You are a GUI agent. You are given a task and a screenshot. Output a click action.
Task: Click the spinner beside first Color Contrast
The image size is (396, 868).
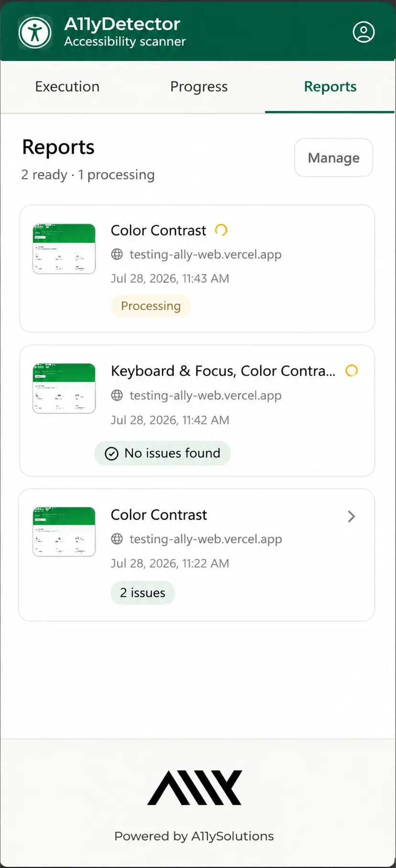click(x=221, y=230)
